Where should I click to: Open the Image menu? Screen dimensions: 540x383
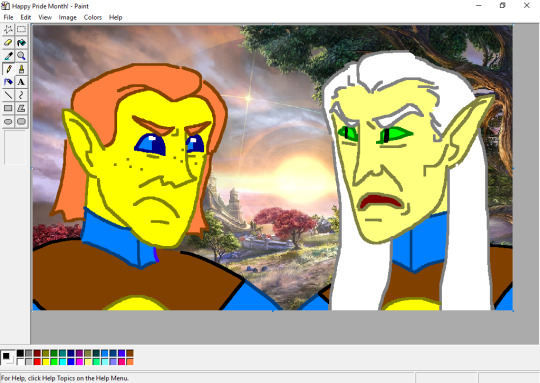tap(68, 17)
